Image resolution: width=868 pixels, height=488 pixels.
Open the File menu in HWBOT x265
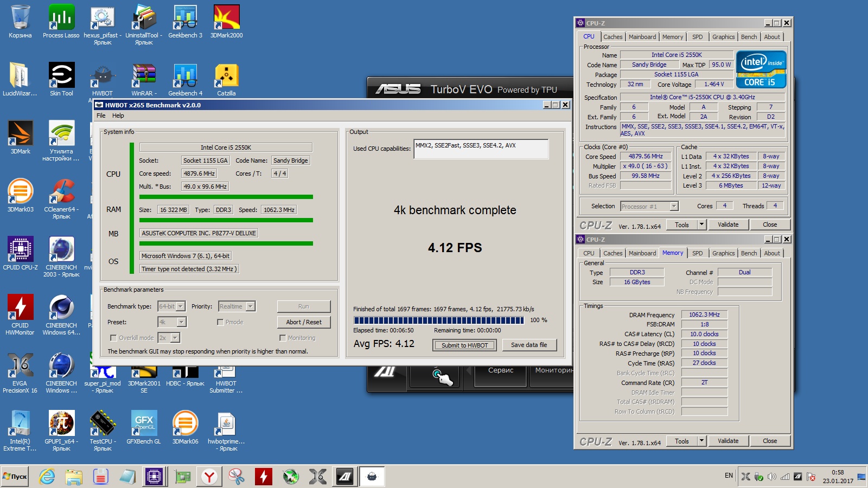coord(101,115)
